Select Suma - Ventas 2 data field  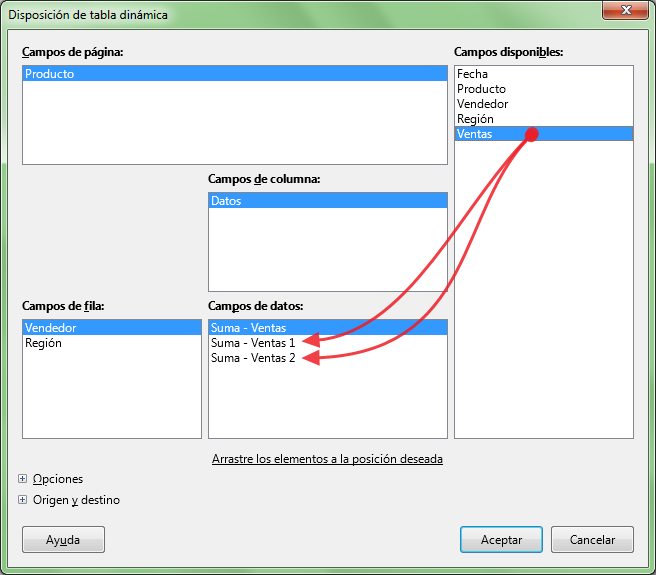coord(252,358)
